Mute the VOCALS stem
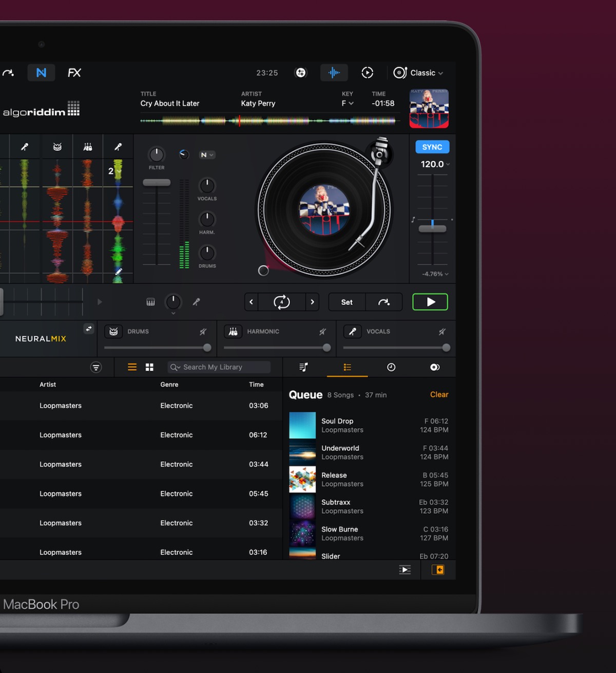This screenshot has height=673, width=616. 442,332
